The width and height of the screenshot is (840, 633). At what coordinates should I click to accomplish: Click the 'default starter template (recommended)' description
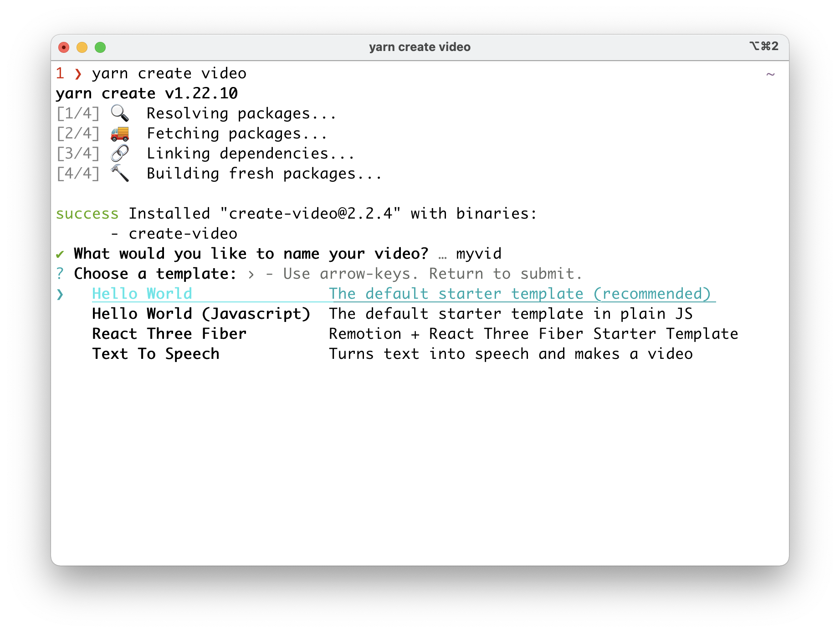click(x=519, y=294)
